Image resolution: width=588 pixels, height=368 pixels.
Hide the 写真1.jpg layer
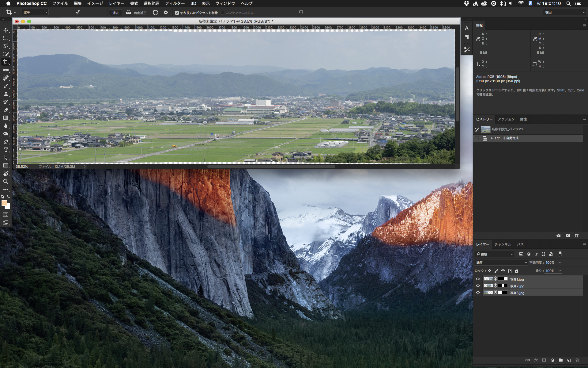coord(478,279)
